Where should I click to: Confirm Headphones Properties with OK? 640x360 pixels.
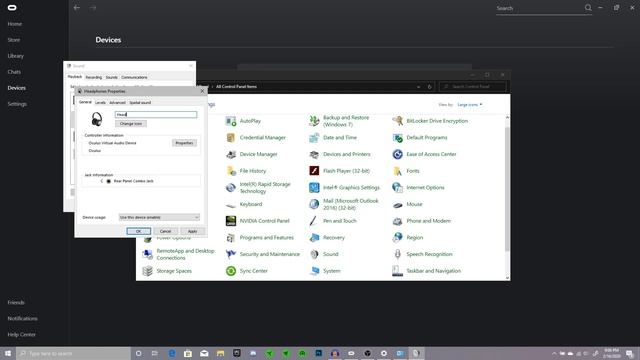pyautogui.click(x=138, y=231)
